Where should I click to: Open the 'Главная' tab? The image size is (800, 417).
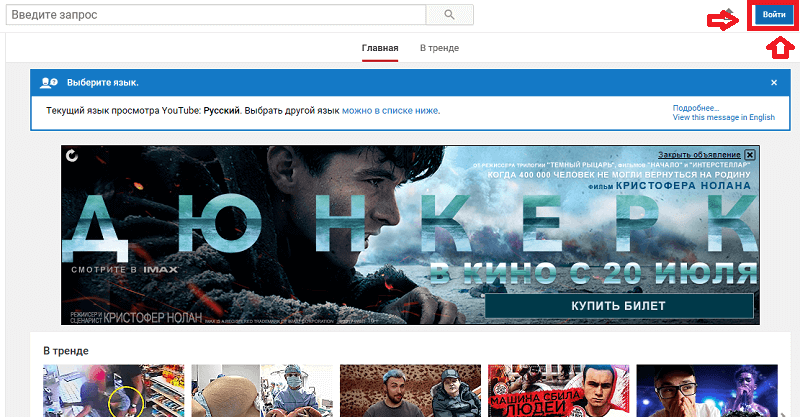point(380,48)
